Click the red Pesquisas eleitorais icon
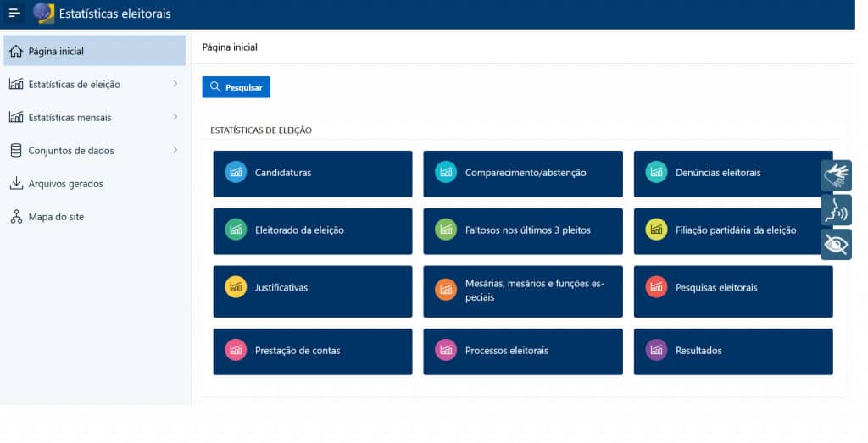 (x=656, y=288)
